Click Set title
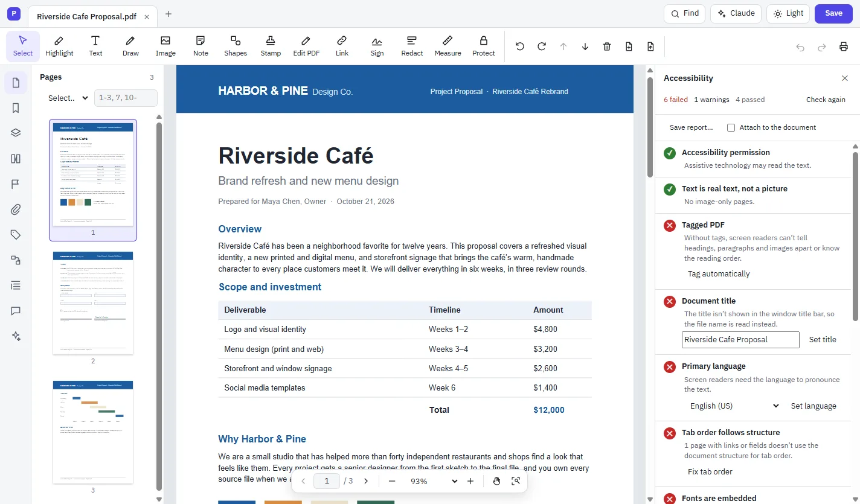Viewport: 860px width, 504px height. [823, 339]
